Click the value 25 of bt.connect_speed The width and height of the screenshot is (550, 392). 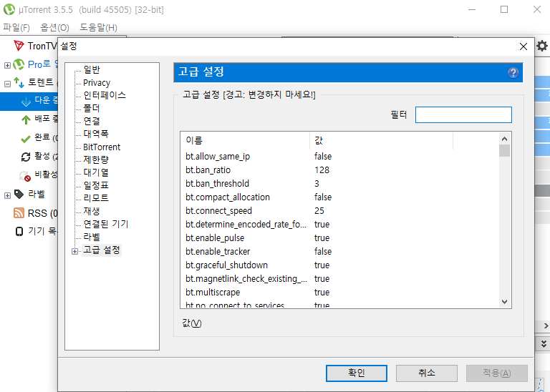(319, 210)
